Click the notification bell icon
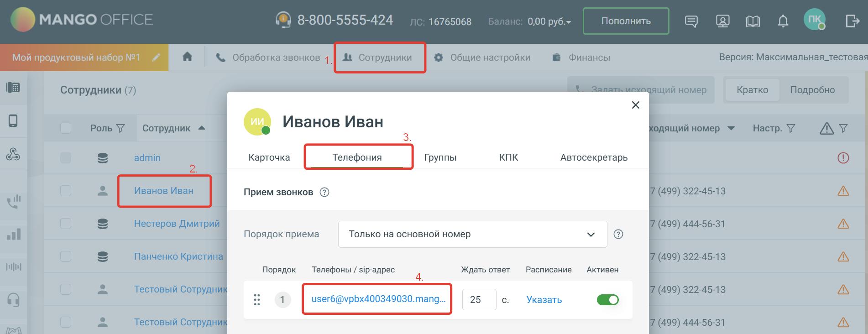868x334 pixels. click(x=783, y=21)
